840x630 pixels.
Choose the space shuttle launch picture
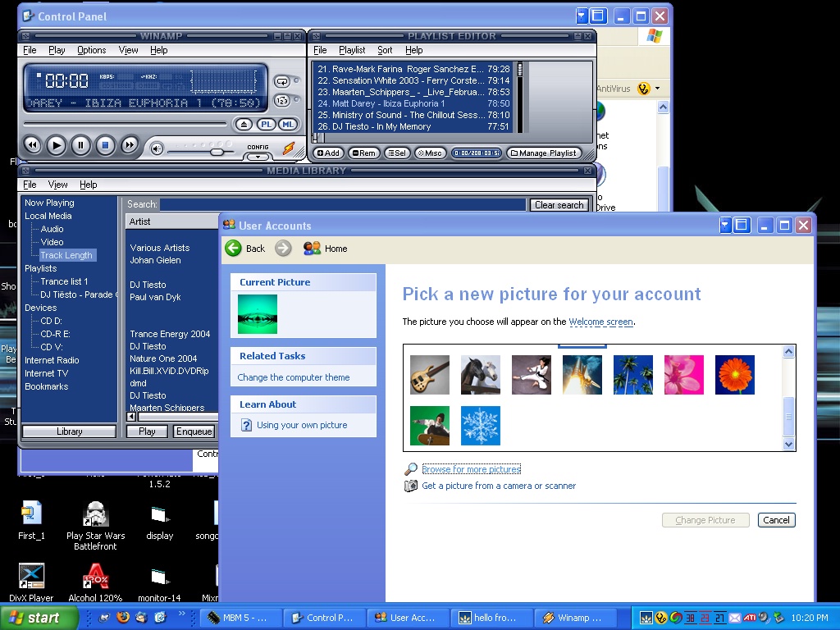coord(582,374)
